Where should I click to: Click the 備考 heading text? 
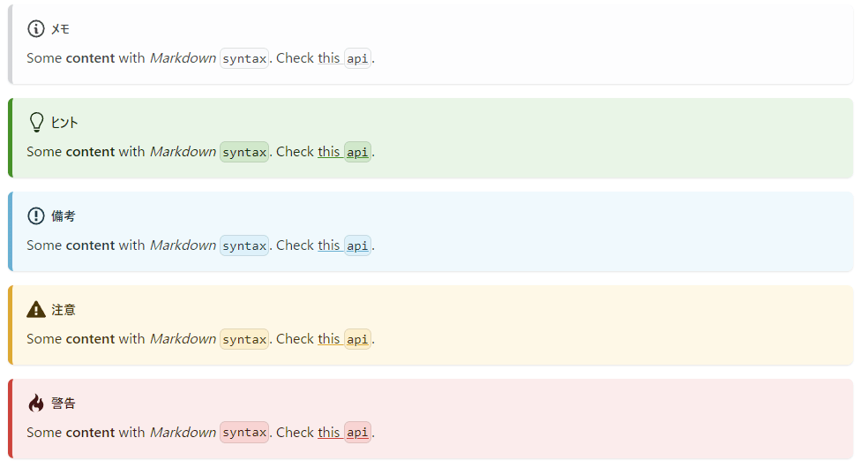coord(64,216)
